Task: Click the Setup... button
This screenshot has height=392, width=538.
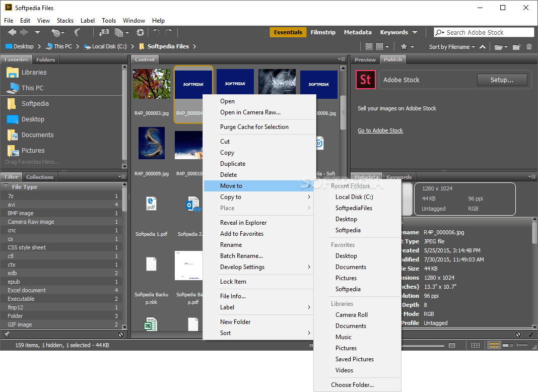Action: 502,80
